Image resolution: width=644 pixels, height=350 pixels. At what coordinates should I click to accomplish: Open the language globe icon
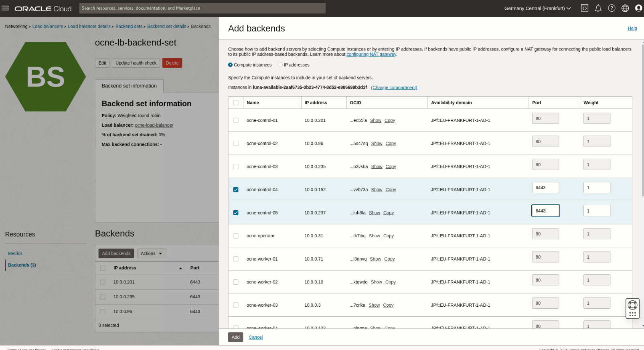(625, 8)
